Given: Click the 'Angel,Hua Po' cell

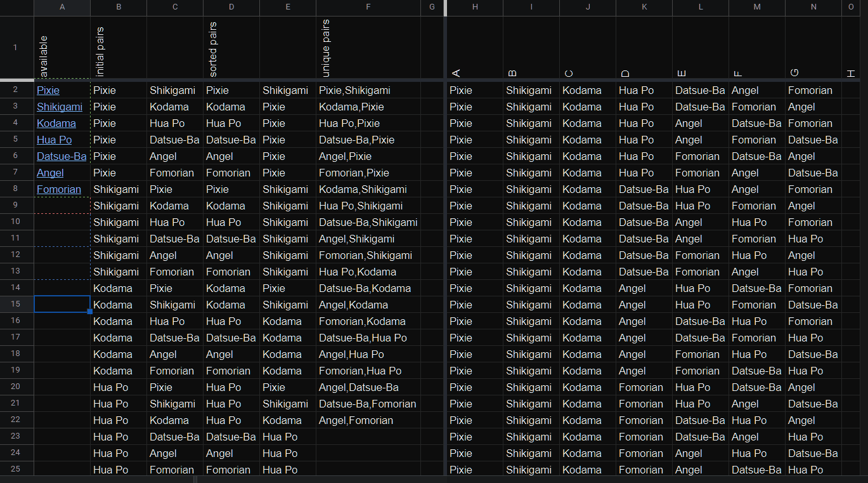Looking at the screenshot, I should [x=368, y=354].
